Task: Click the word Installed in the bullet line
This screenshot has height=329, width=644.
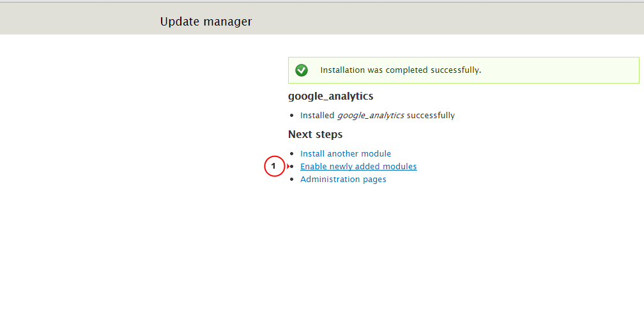Action: [x=317, y=116]
